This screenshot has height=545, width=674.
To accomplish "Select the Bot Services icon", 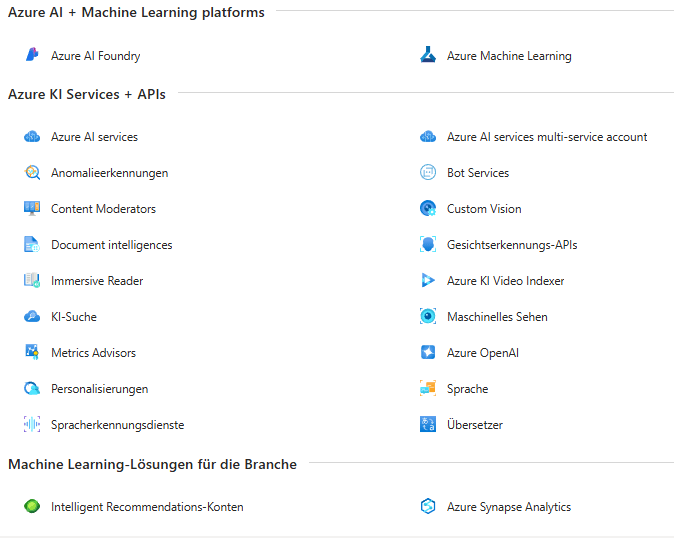I will pyautogui.click(x=428, y=173).
